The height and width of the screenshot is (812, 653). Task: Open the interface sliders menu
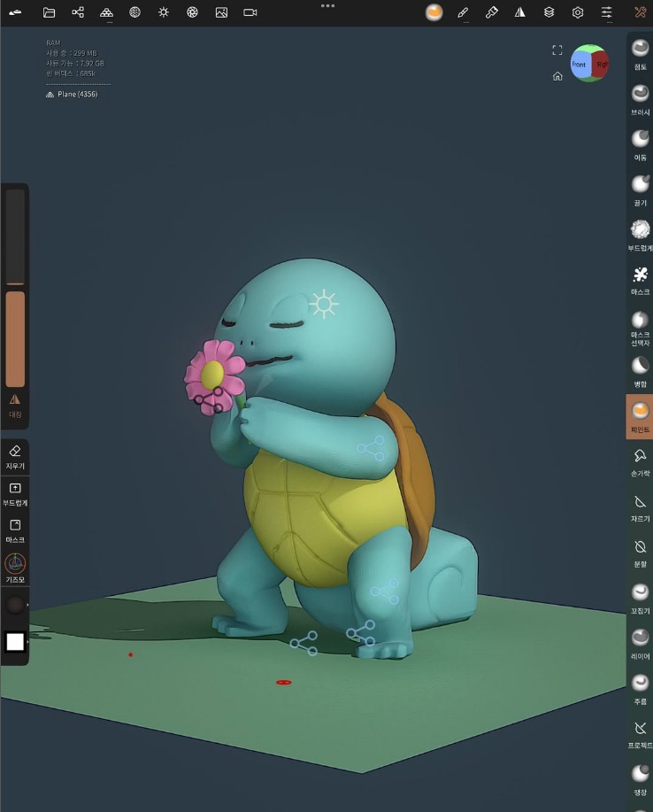(606, 12)
